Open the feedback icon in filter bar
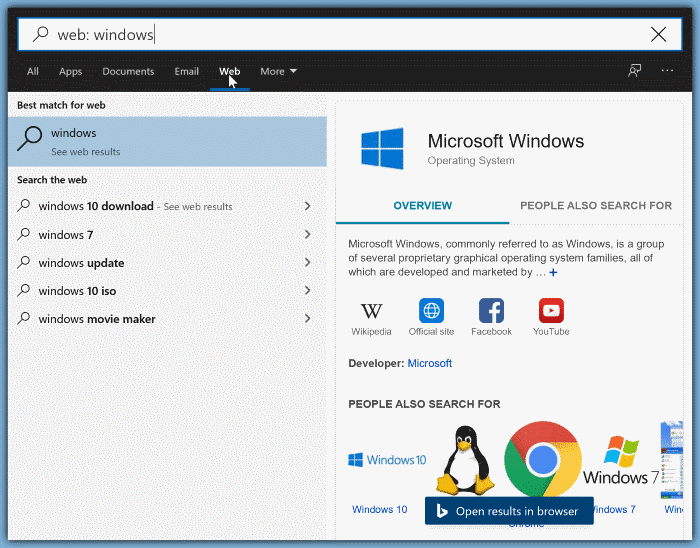Viewport: 700px width, 548px height. (634, 71)
